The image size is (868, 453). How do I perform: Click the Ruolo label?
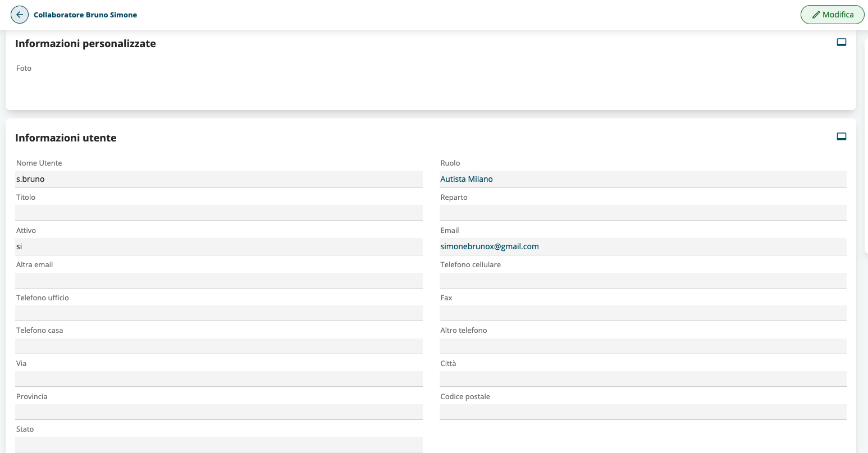pyautogui.click(x=450, y=163)
